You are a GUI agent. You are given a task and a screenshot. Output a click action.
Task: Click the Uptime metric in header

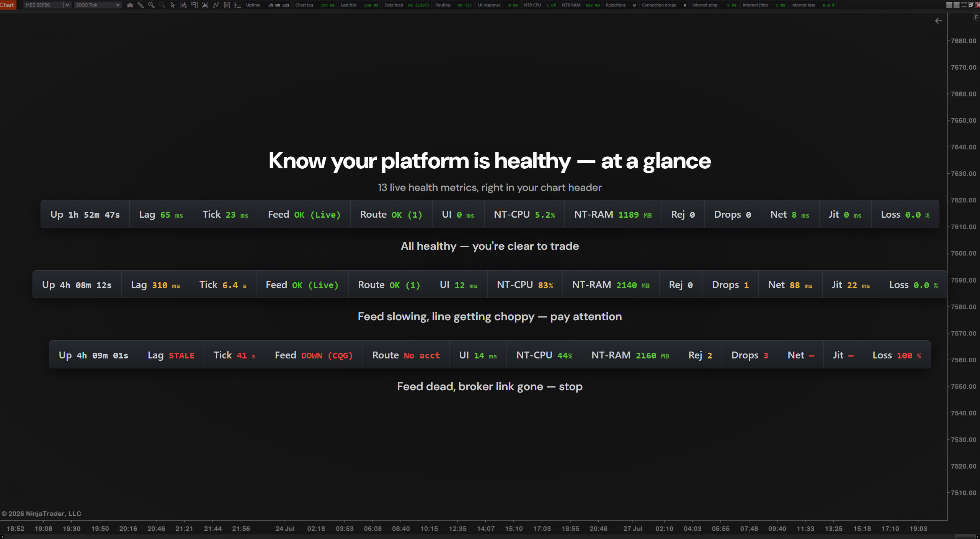coord(268,5)
